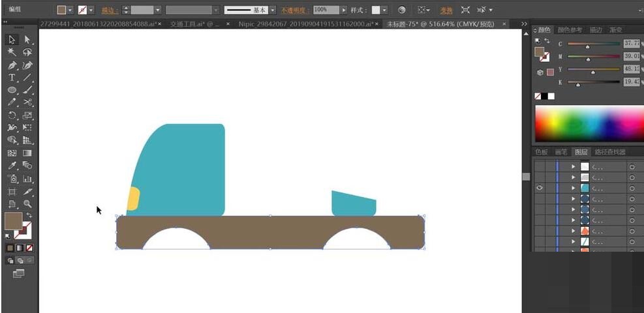Screen dimensions: 644x313
Task: Set the None color mode button in toolbox
Action: [29, 248]
